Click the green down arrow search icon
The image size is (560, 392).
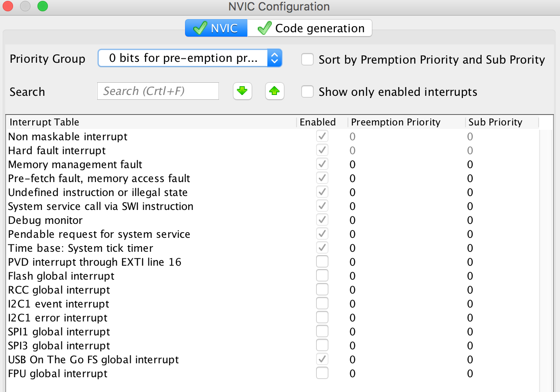pyautogui.click(x=243, y=91)
